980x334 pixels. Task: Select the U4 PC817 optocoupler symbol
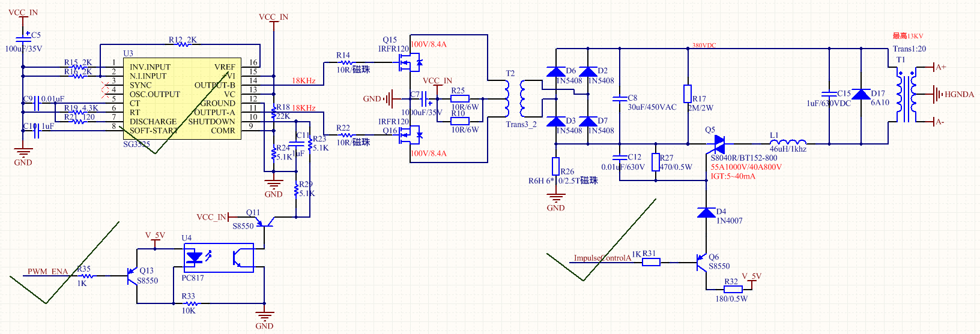point(218,258)
